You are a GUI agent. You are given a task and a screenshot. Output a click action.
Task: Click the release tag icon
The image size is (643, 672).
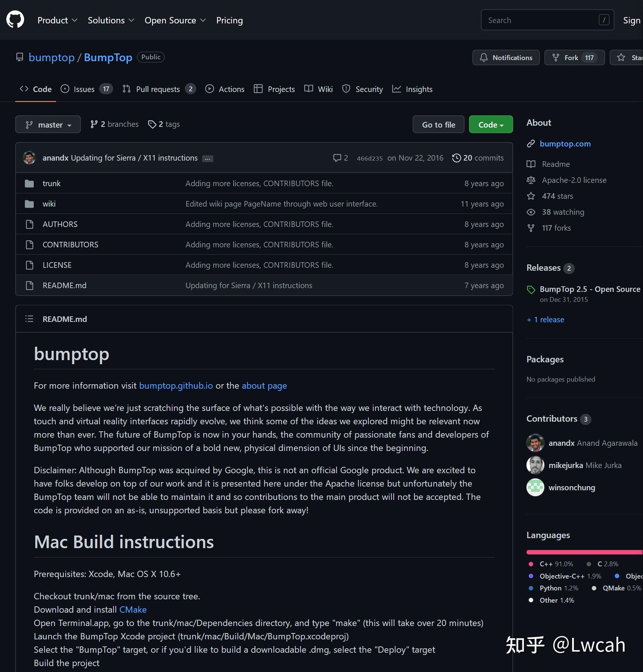click(x=531, y=290)
